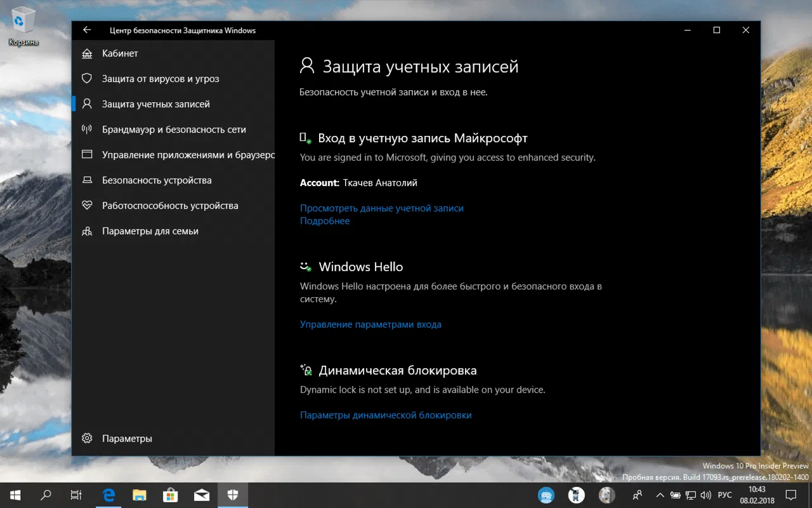Open the People icon on the taskbar
The height and width of the screenshot is (508, 812).
(638, 495)
